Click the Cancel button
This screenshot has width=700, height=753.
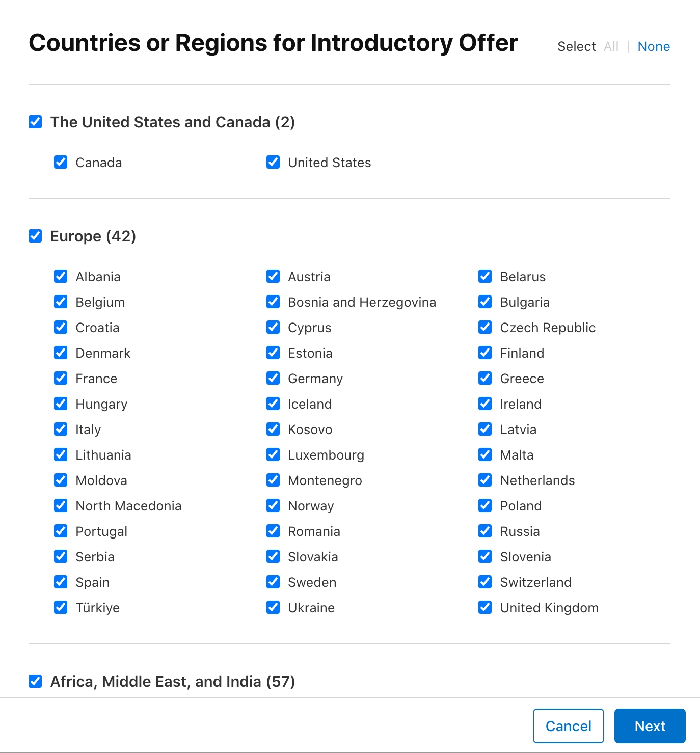click(x=568, y=726)
